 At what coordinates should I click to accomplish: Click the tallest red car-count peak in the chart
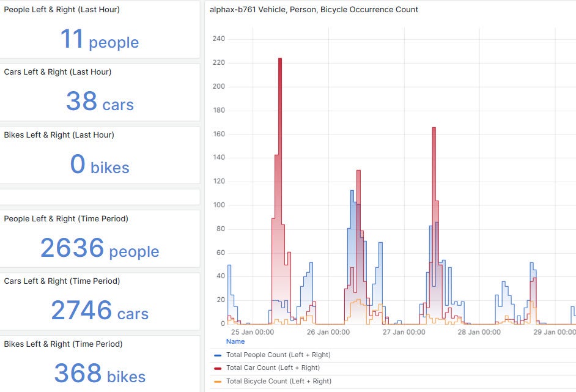[x=280, y=60]
